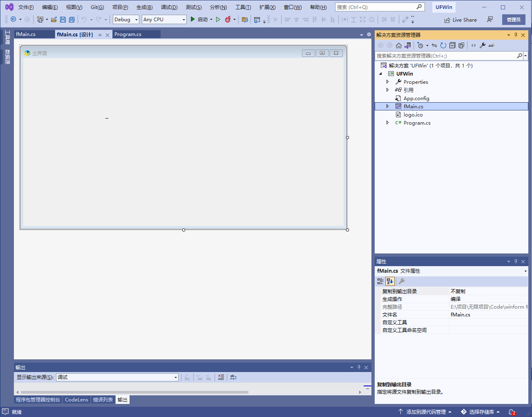Click the 管理员 button
This screenshot has width=532, height=417.
coord(514,20)
